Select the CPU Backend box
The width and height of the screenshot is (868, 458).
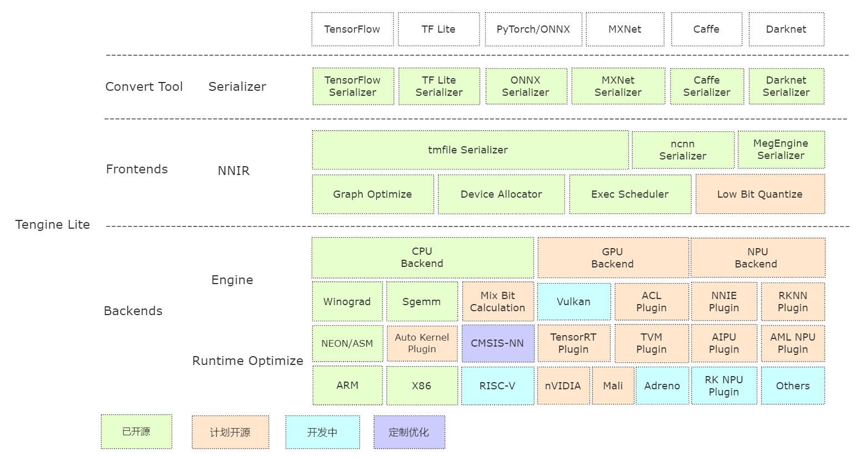[x=422, y=258]
